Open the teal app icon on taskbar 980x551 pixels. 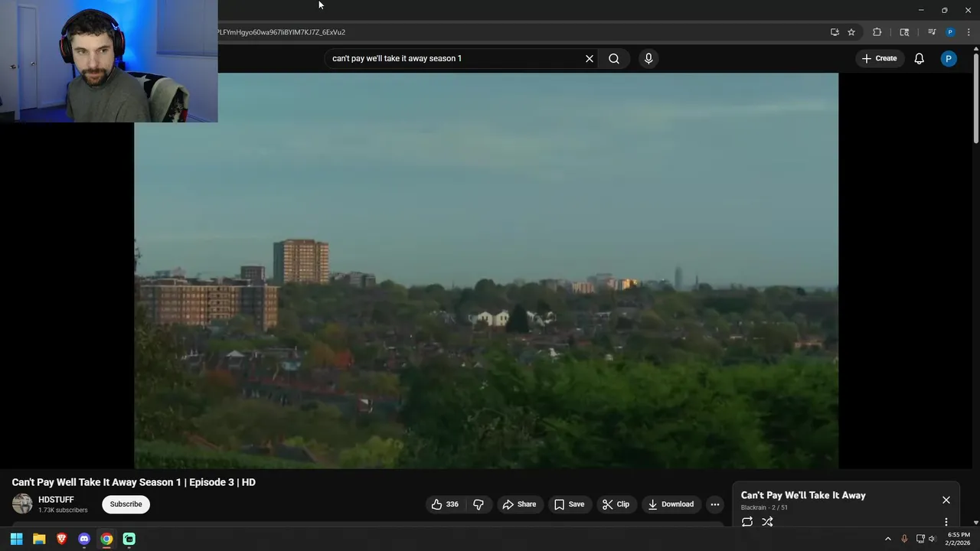(x=129, y=539)
